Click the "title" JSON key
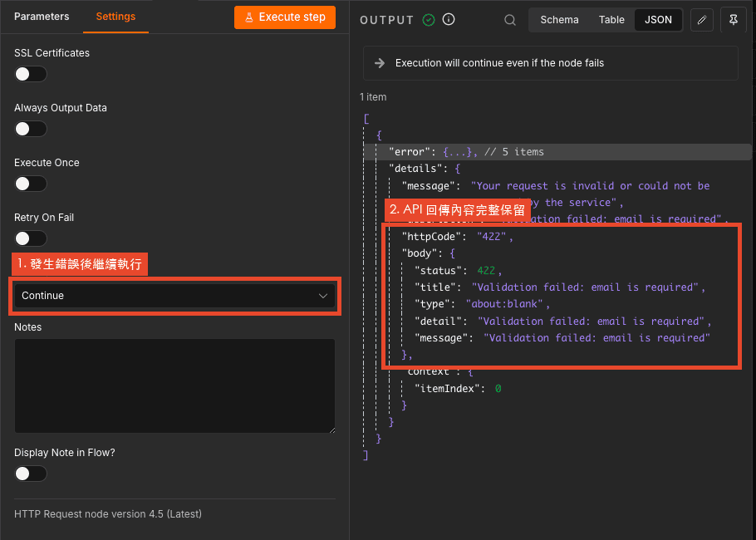 (x=434, y=287)
